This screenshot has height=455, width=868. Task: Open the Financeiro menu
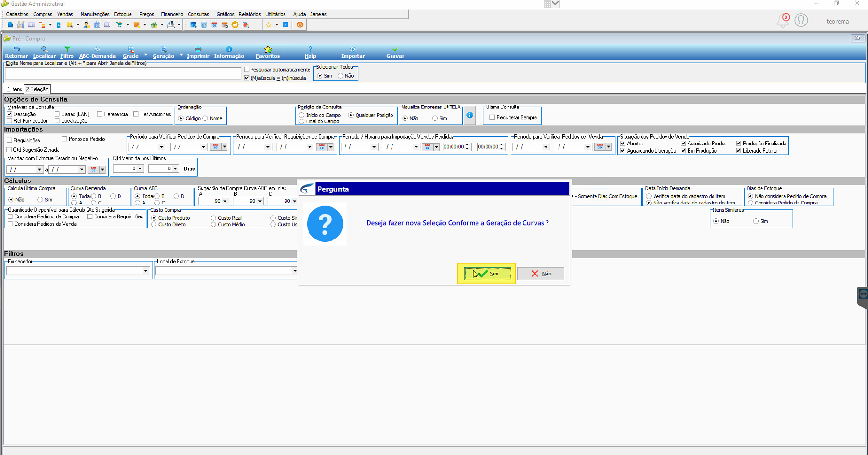[172, 14]
